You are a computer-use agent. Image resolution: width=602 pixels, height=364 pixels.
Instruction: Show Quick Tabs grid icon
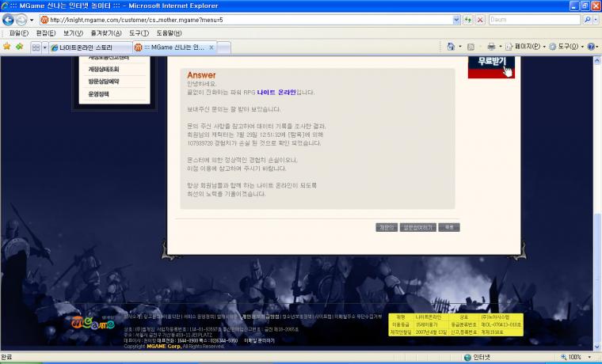(x=36, y=47)
